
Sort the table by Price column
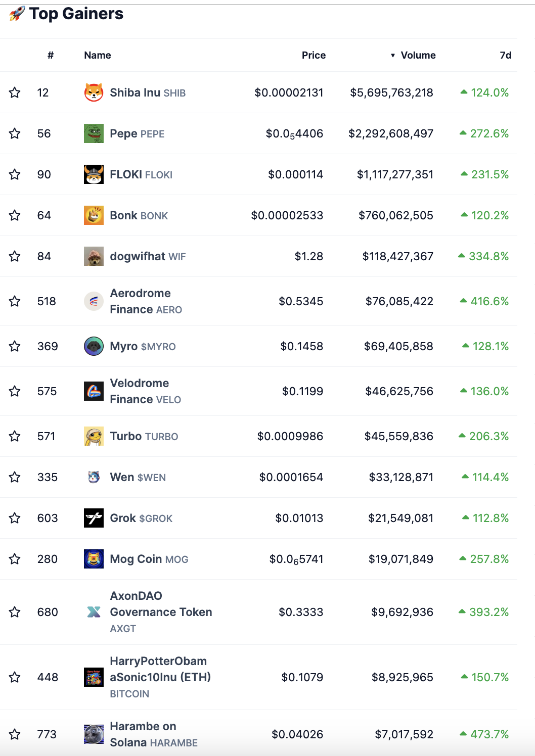click(x=314, y=56)
